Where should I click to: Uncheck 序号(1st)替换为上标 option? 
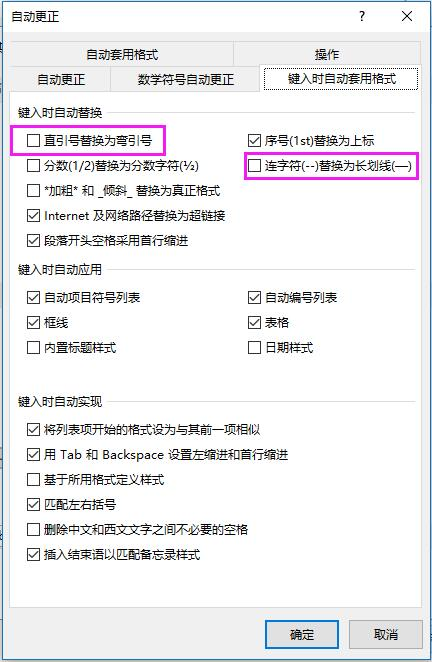(254, 140)
